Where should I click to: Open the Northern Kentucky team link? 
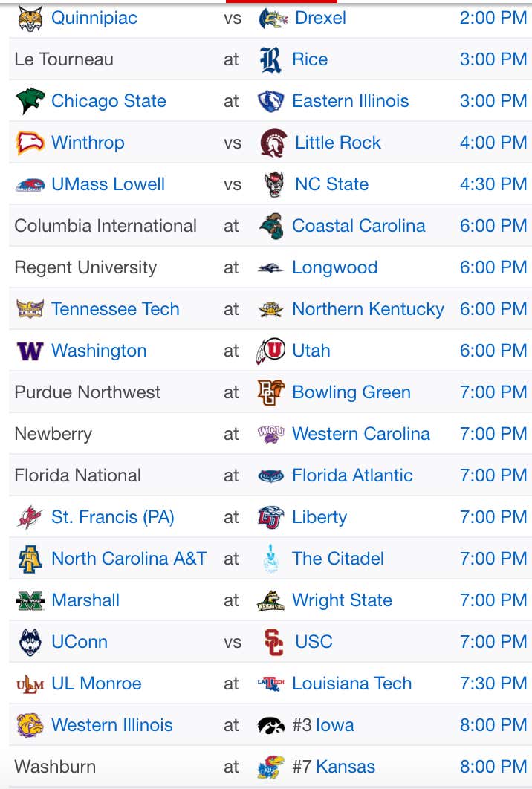(369, 310)
